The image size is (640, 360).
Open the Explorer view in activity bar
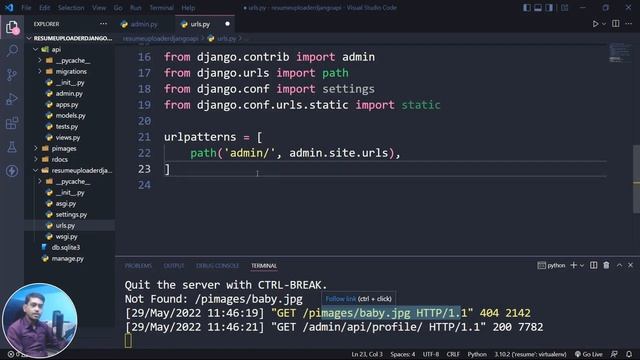[x=12, y=28]
